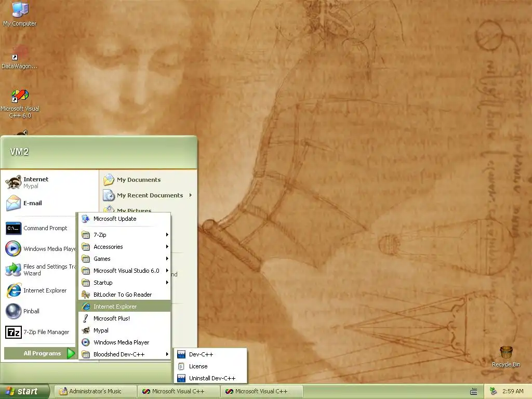This screenshot has width=532, height=399.
Task: Expand Microsoft Visual Studio 6.0 submenu arrow
Action: click(x=167, y=270)
